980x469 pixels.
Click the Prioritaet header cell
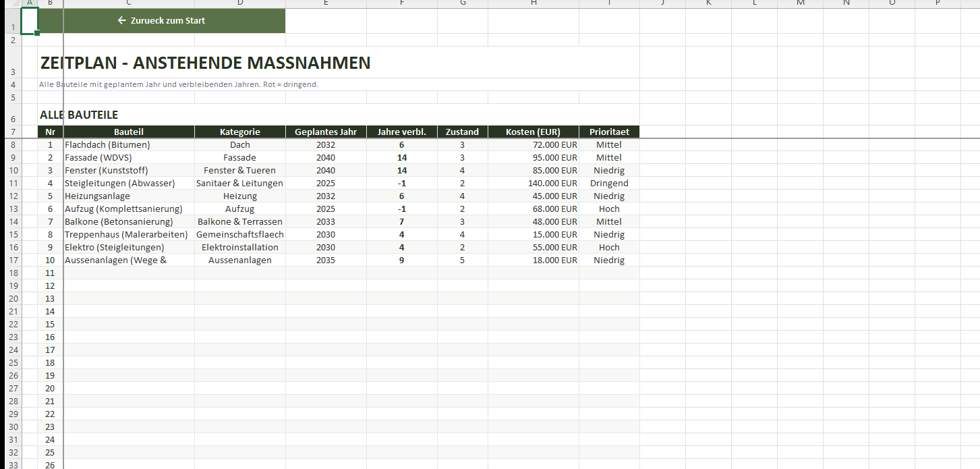608,132
